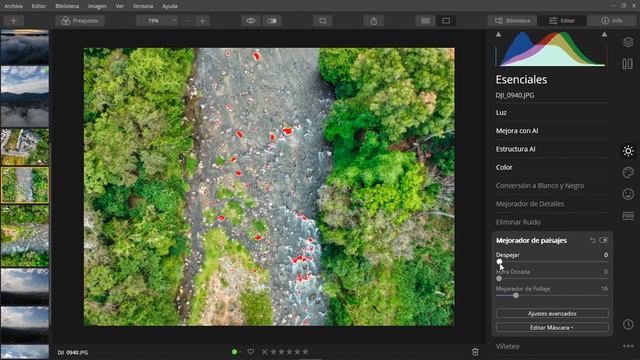Toggle before/after compare view
640x360 pixels.
[272, 21]
